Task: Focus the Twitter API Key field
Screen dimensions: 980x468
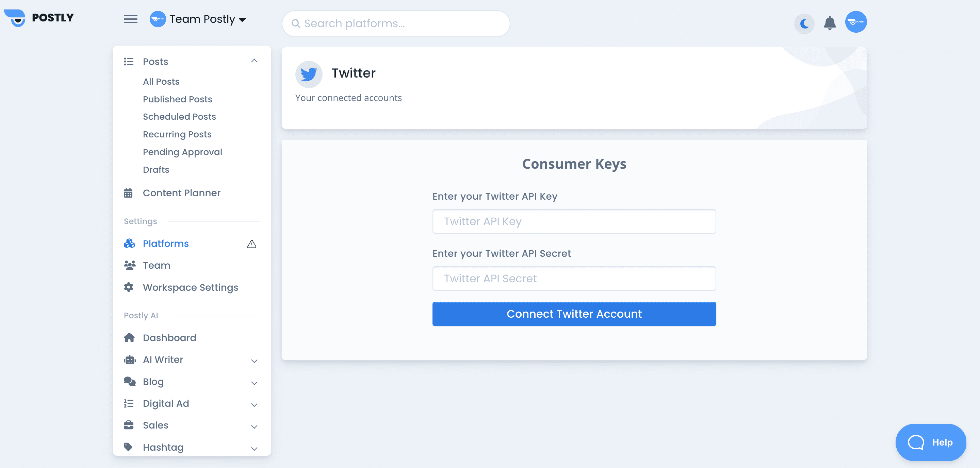Action: pos(574,221)
